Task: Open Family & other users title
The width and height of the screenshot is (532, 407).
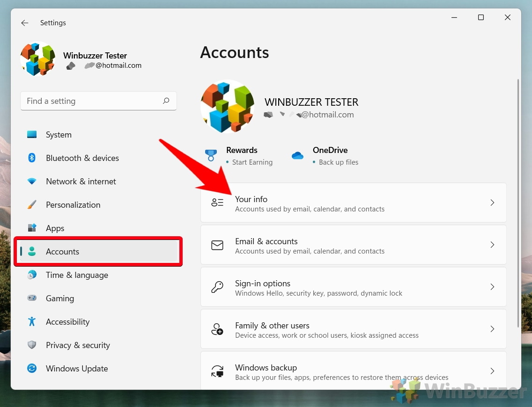Action: [x=272, y=325]
